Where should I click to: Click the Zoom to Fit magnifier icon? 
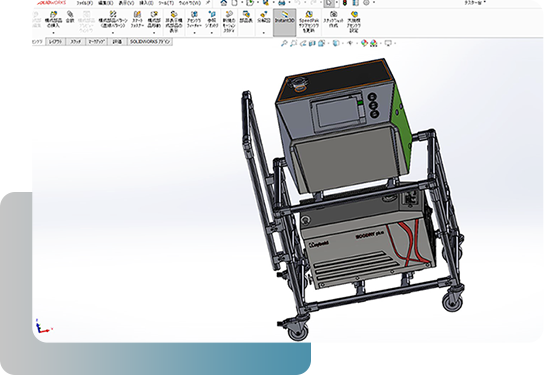coord(284,43)
